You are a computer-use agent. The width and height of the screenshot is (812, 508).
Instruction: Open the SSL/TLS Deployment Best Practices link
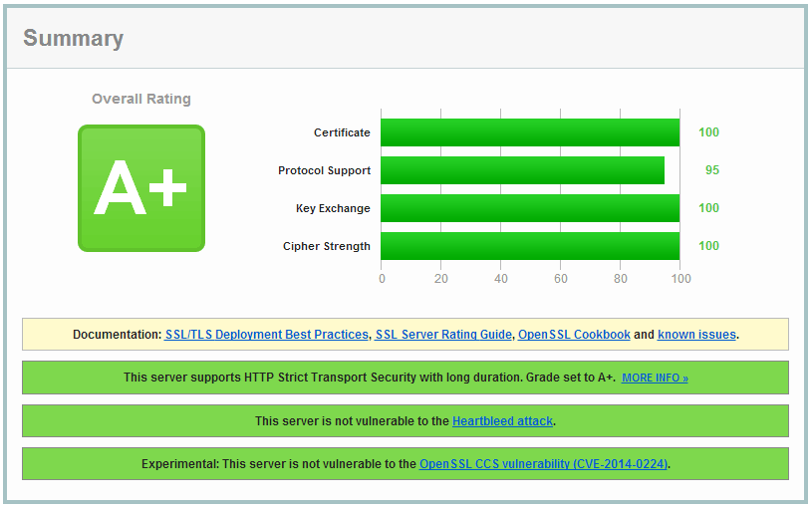click(x=266, y=335)
